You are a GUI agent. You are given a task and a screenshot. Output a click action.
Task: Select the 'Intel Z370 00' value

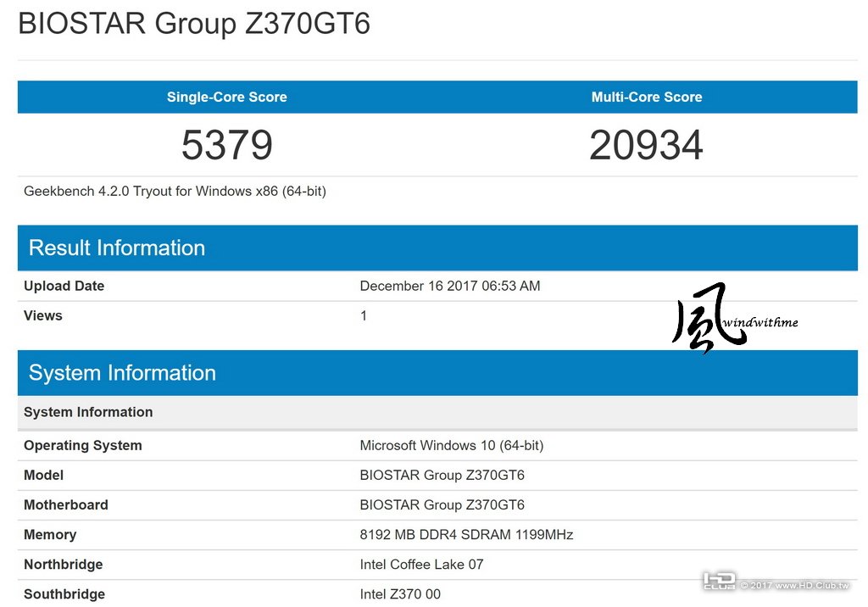[x=400, y=594]
